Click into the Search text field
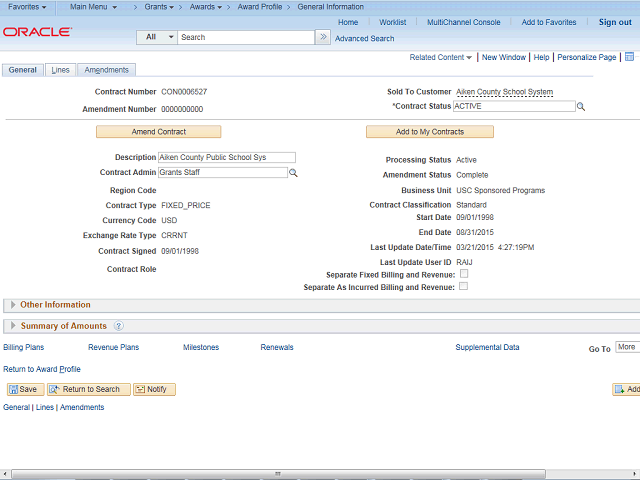Viewport: 640px width, 480px height. tap(246, 37)
